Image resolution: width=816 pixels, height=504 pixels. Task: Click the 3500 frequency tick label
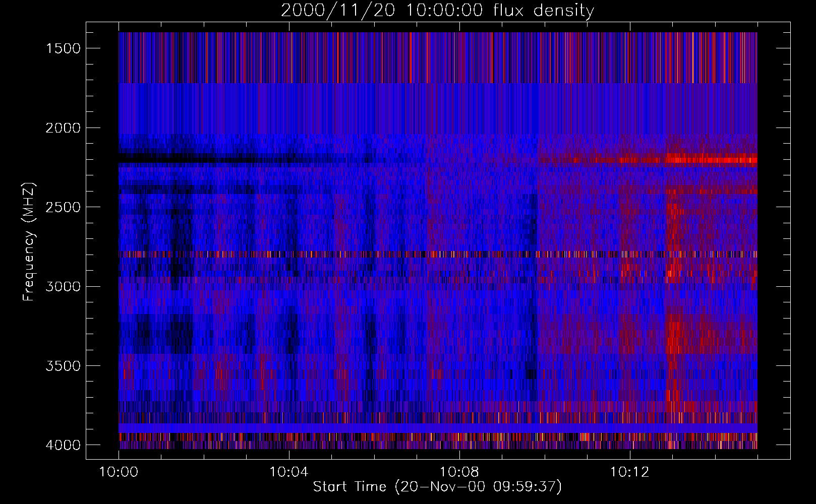(x=63, y=366)
